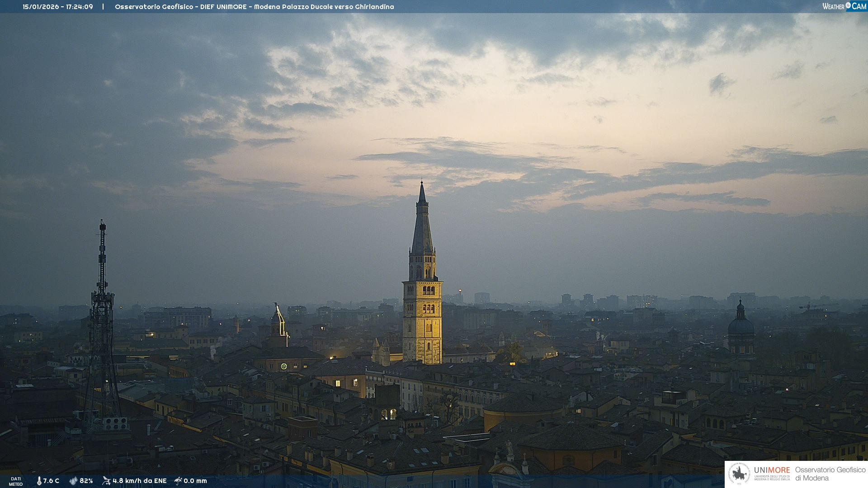Click the 4.8 km/h da ENE wind reading

[139, 481]
